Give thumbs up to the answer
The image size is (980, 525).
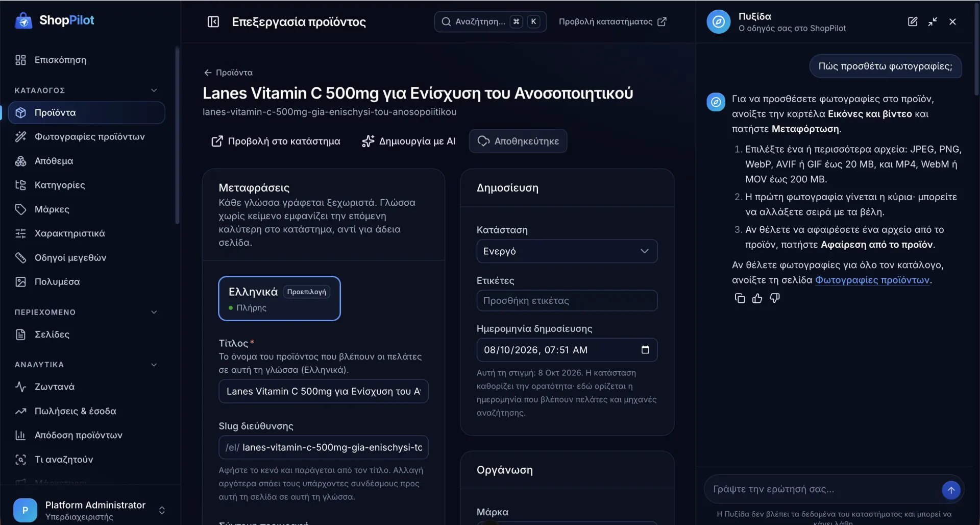(757, 298)
